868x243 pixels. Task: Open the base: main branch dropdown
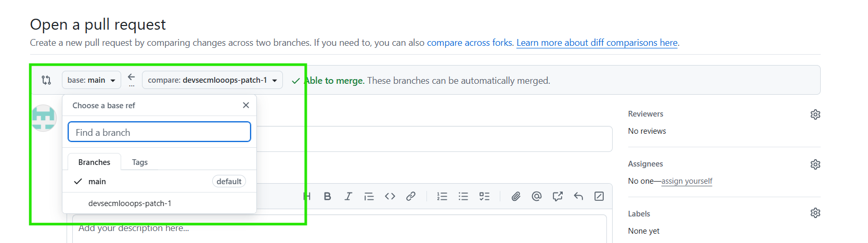pyautogui.click(x=92, y=80)
